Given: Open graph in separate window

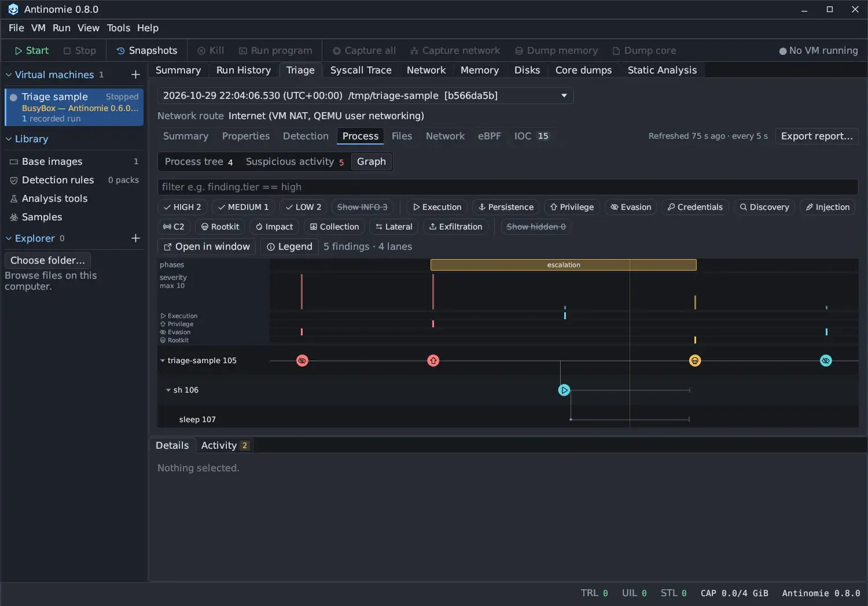Looking at the screenshot, I should (x=207, y=247).
